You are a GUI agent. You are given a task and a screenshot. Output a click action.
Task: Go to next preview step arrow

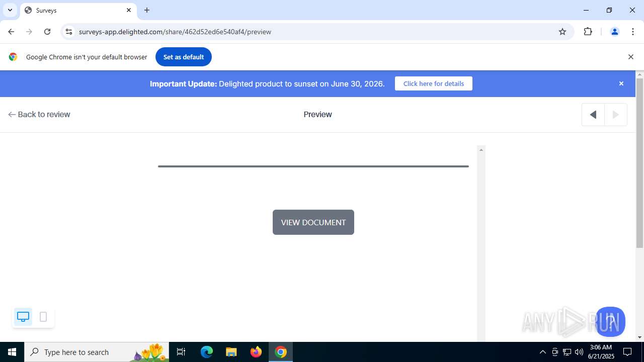point(615,115)
